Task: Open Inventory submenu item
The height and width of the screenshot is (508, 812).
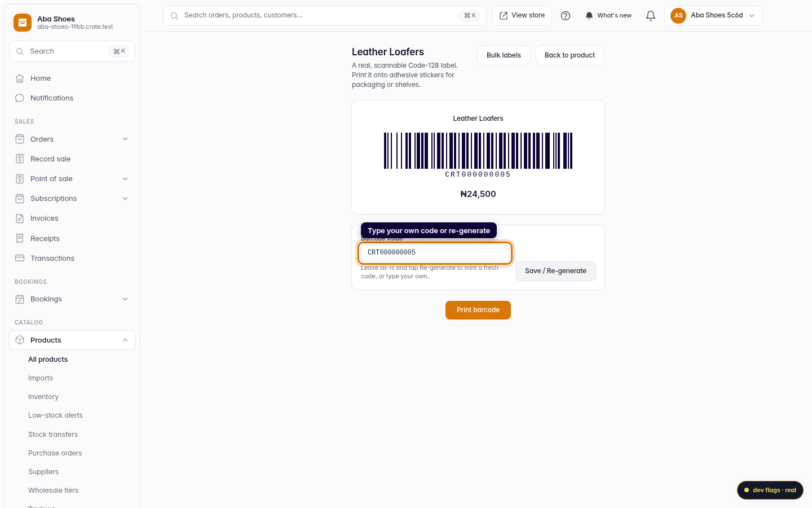Action: click(x=43, y=397)
